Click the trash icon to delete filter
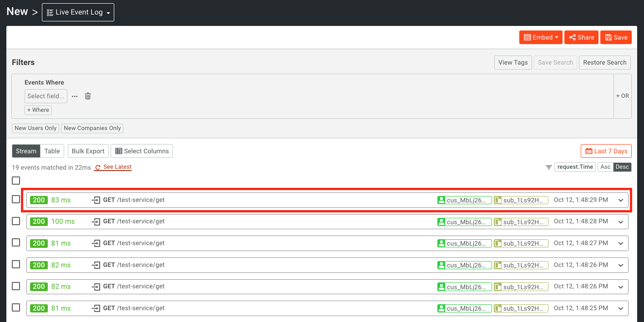This screenshot has width=644, height=322. pos(88,96)
